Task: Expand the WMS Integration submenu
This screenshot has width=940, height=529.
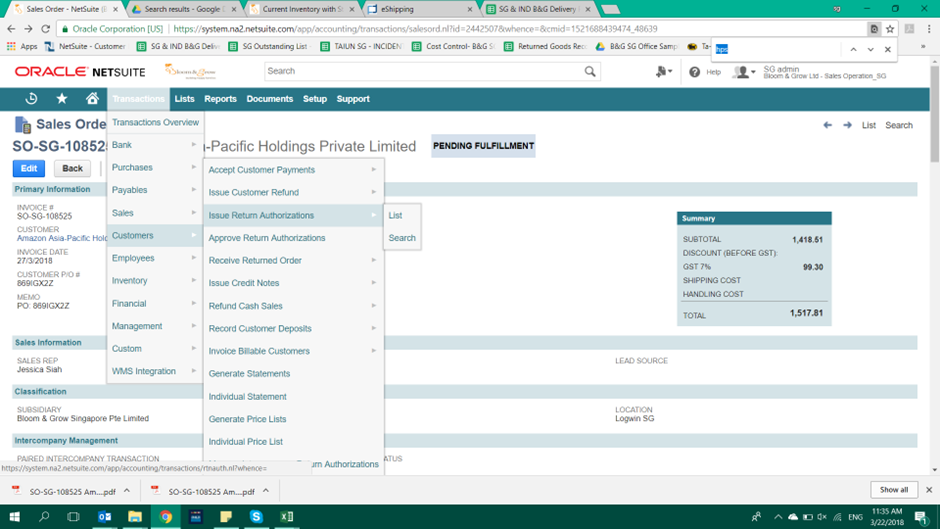Action: [155, 371]
